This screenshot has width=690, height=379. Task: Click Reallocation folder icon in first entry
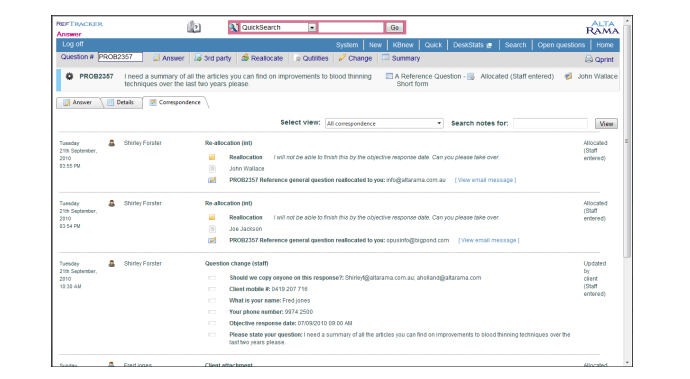[212, 157]
